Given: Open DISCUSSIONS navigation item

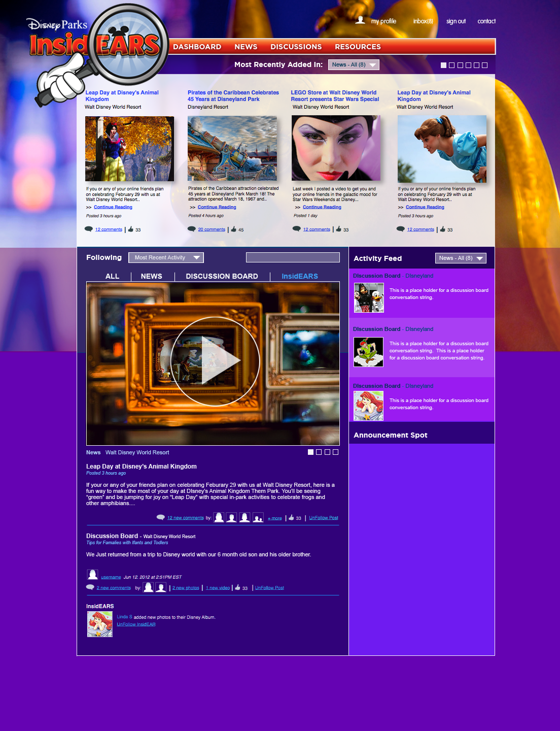Looking at the screenshot, I should (296, 47).
